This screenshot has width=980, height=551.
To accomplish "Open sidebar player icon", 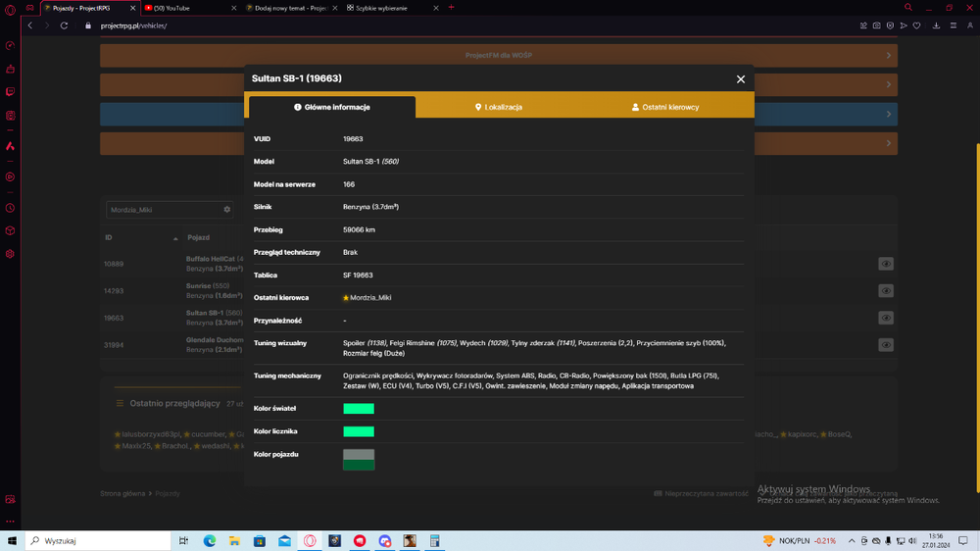I will tap(10, 177).
